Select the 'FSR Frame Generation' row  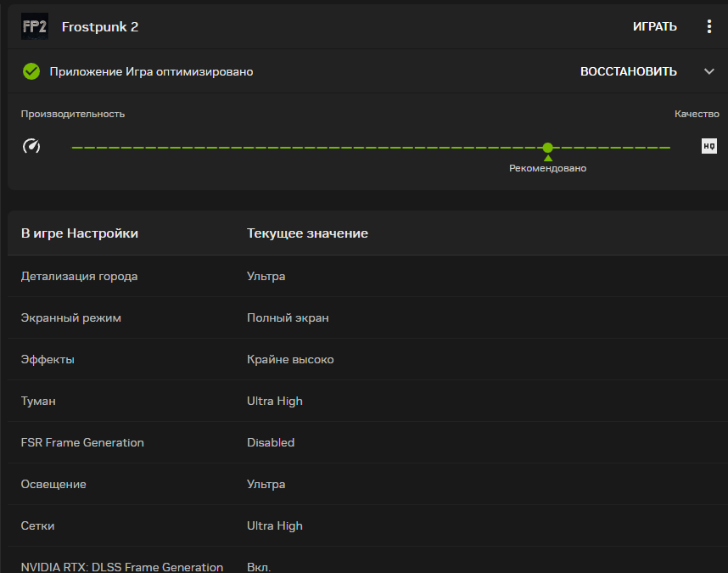(367, 442)
